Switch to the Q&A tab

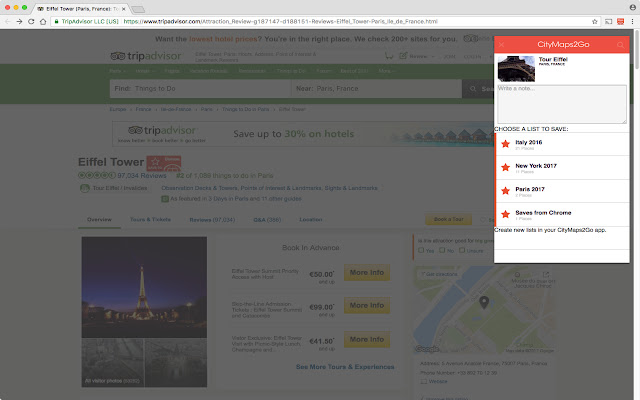click(x=267, y=220)
